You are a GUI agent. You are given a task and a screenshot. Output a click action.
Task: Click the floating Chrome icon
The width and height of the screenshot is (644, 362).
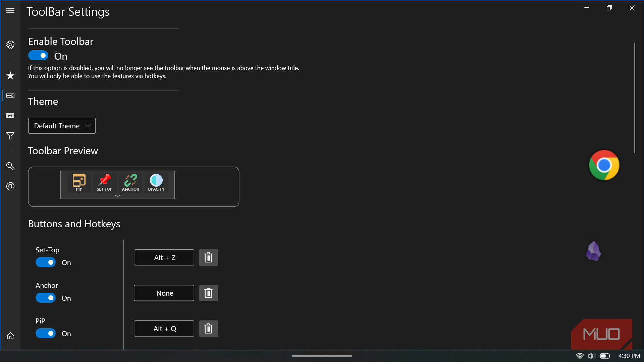coord(604,165)
